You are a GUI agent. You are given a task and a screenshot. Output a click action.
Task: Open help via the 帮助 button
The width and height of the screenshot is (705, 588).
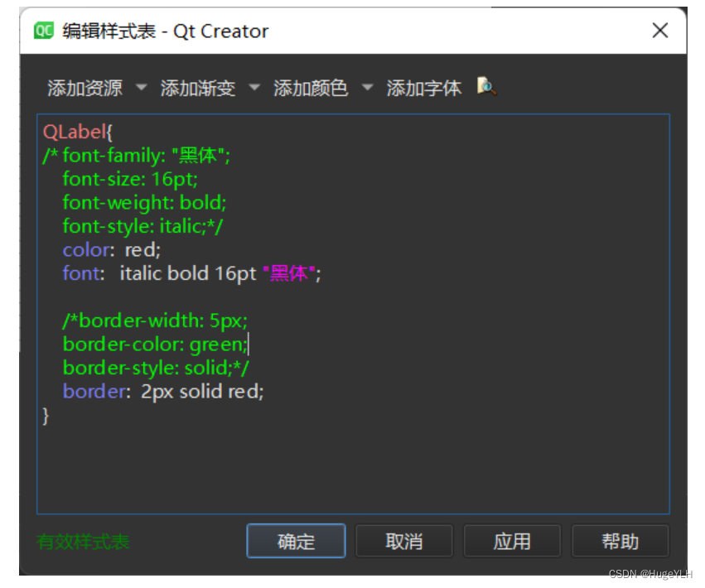click(x=620, y=541)
